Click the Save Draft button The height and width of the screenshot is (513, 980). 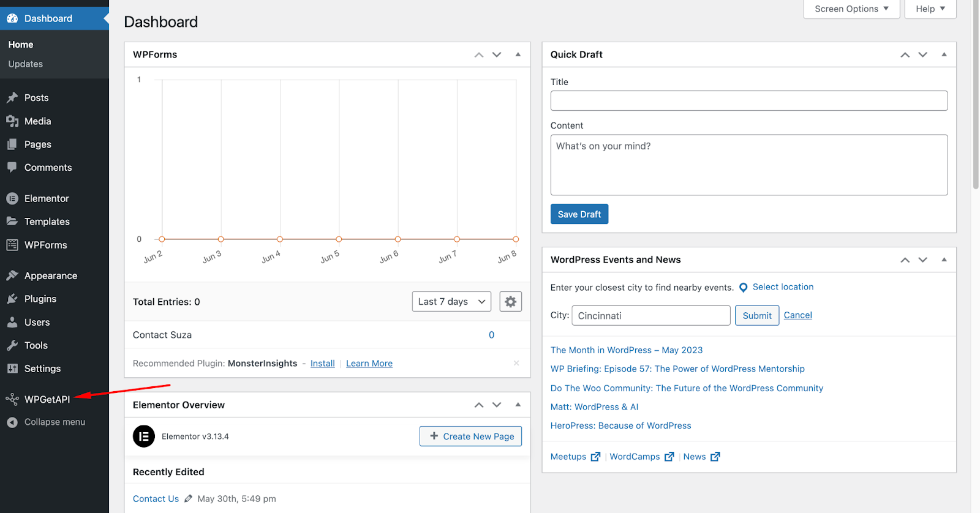click(579, 214)
